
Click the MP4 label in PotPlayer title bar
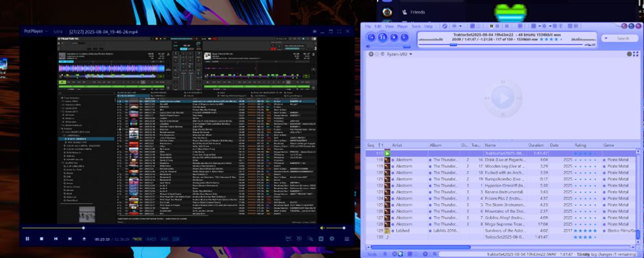click(59, 31)
